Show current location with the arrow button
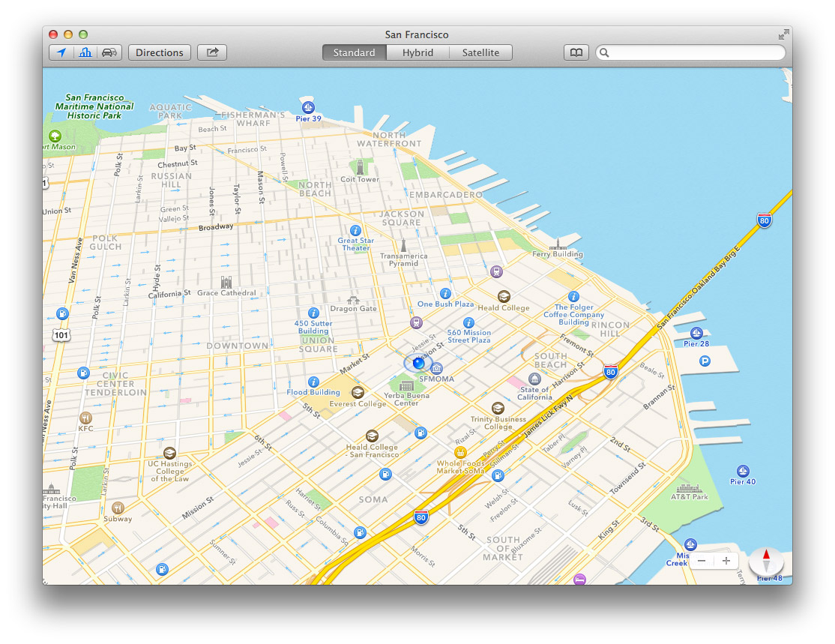Viewport: 835px width, 644px height. pyautogui.click(x=61, y=52)
